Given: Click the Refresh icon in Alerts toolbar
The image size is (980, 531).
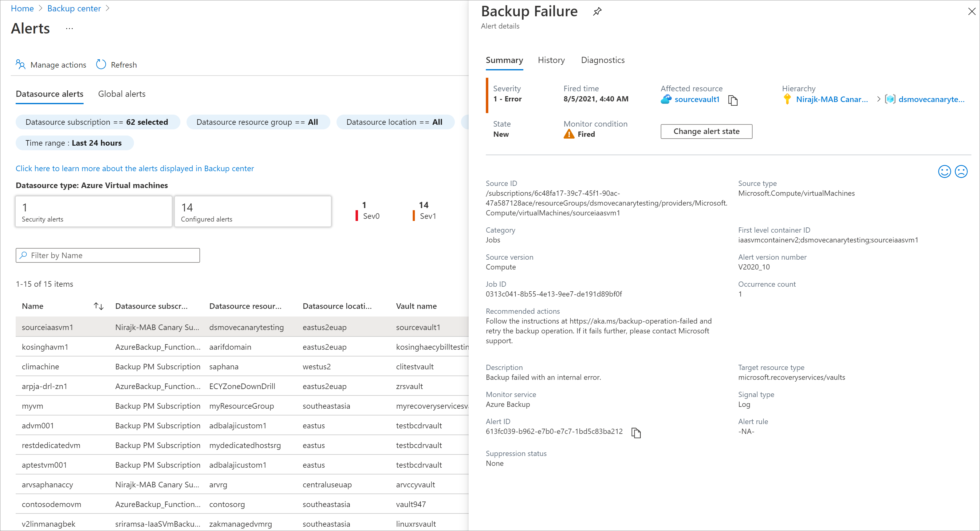Looking at the screenshot, I should [x=101, y=64].
